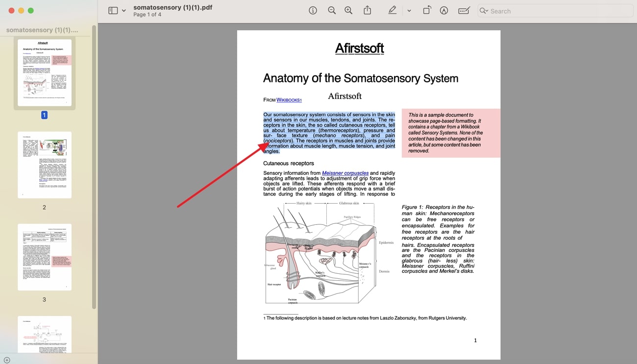Zoom in using the plus magnifier
Image resolution: width=637 pixels, height=364 pixels.
pyautogui.click(x=348, y=11)
